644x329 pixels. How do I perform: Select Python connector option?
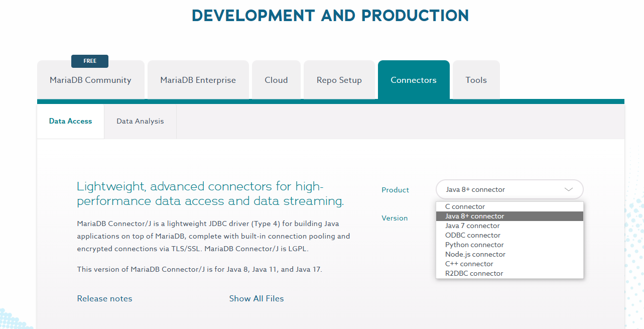pos(509,245)
